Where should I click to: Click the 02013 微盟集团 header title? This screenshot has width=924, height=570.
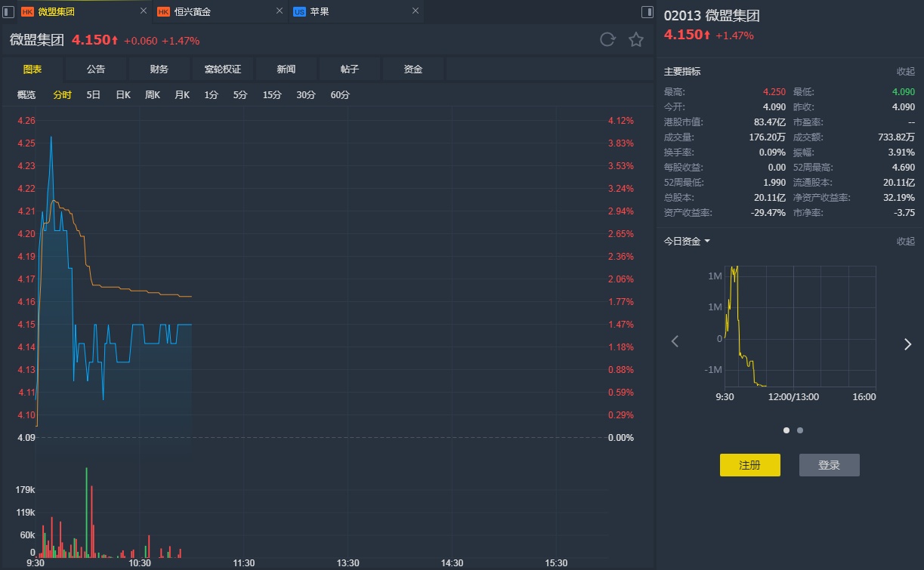tap(712, 16)
